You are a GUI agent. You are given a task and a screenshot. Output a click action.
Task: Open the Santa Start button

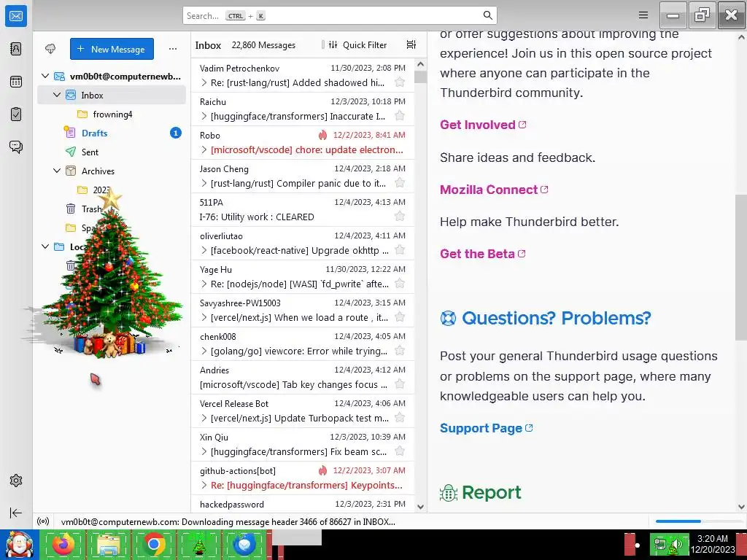(x=20, y=544)
